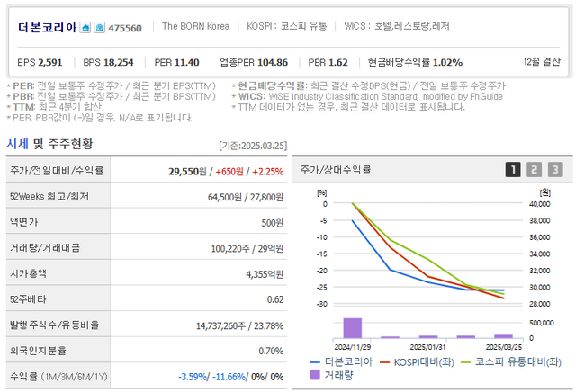This screenshot has width=576, height=392.
Task: Switch to chart view 1
Action: tap(512, 169)
